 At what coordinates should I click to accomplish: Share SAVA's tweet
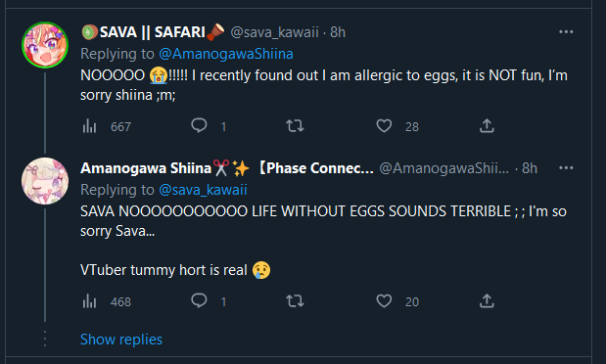(487, 125)
